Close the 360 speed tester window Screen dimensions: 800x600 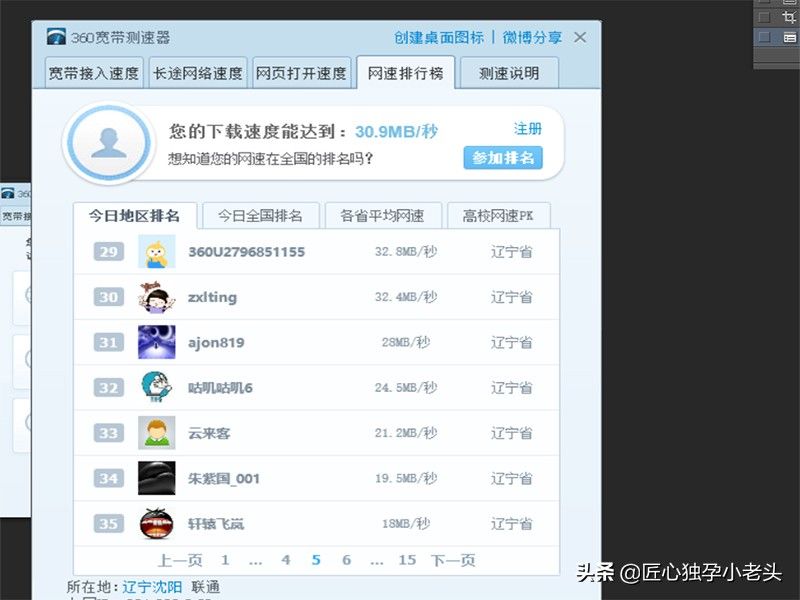(580, 37)
